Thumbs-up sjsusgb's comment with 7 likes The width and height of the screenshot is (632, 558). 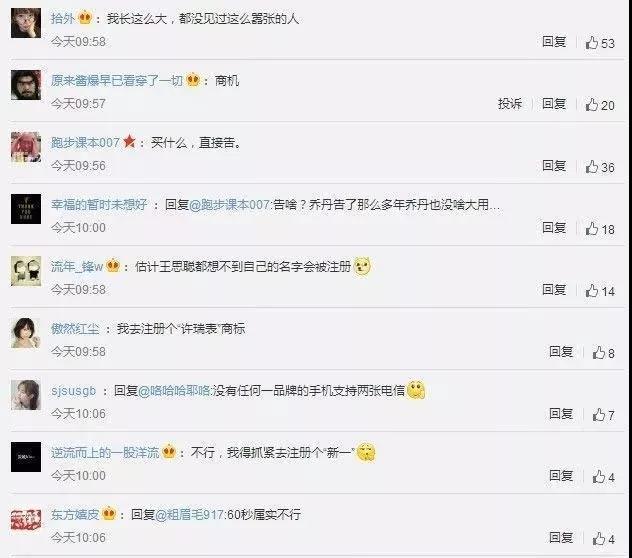[603, 415]
